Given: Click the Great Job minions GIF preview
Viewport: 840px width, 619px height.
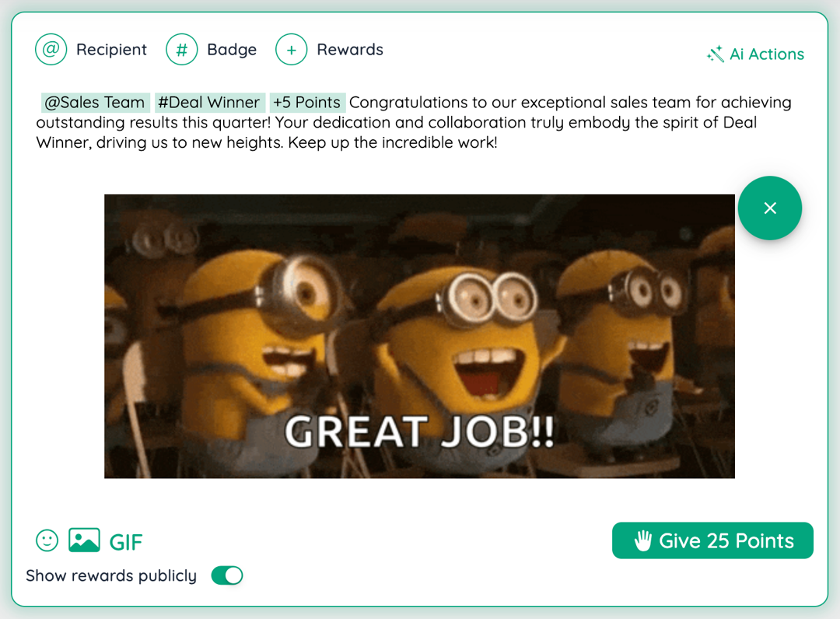Looking at the screenshot, I should point(419,336).
